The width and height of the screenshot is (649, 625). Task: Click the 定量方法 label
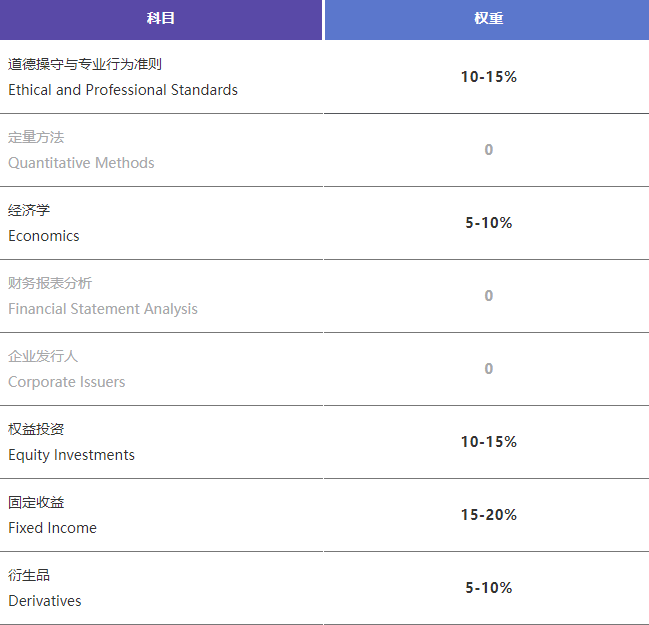tap(36, 137)
